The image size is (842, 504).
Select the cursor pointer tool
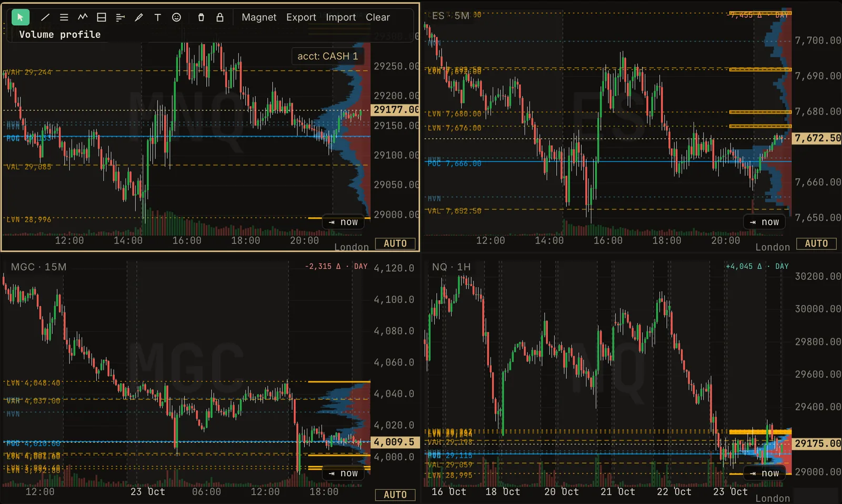coord(21,17)
